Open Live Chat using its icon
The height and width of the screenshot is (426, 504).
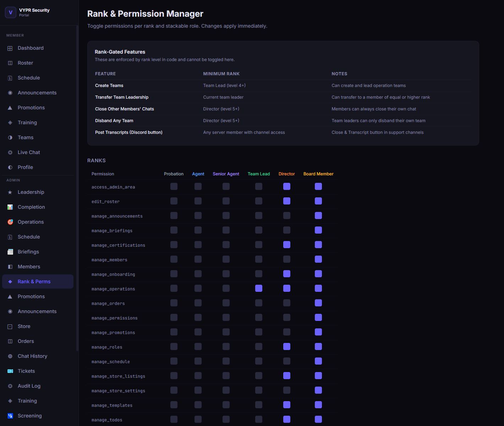(10, 153)
